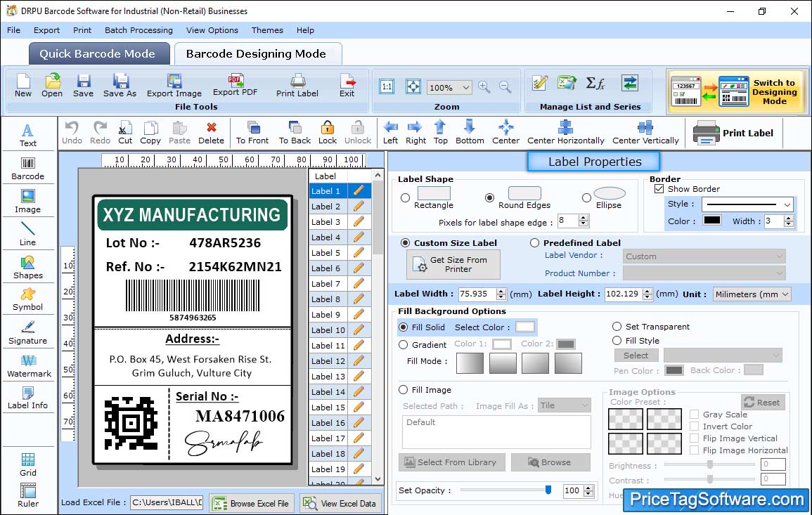This screenshot has width=812, height=515.
Task: Click the Print Label toolbar button
Action: (x=733, y=133)
